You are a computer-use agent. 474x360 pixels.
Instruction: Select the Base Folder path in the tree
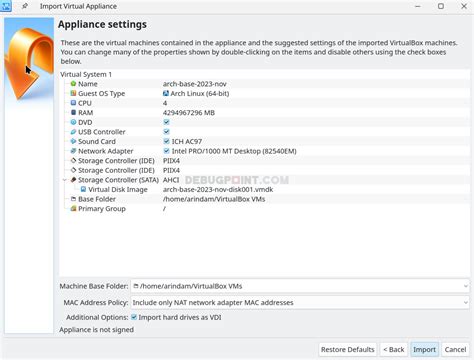214,199
